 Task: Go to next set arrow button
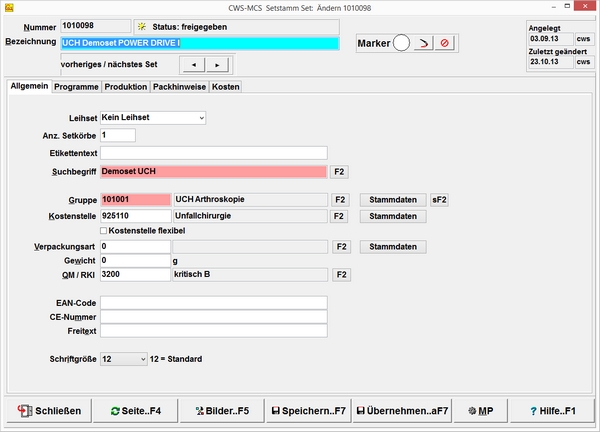coord(217,65)
